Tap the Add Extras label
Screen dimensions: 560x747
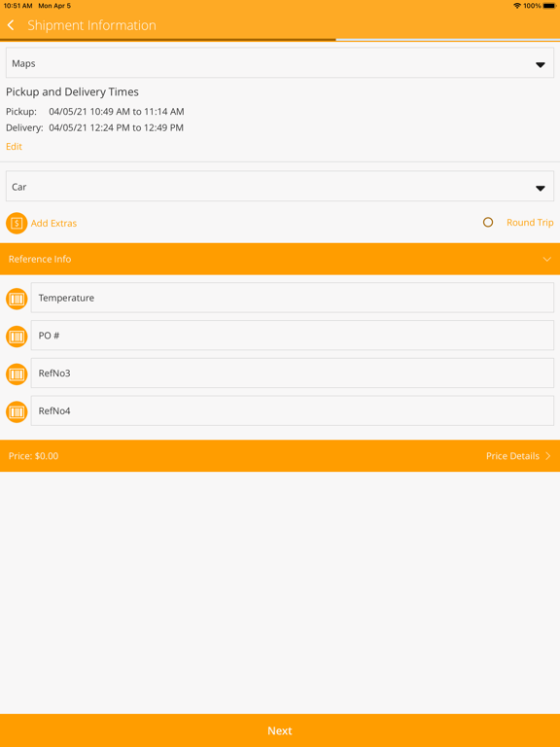53,223
